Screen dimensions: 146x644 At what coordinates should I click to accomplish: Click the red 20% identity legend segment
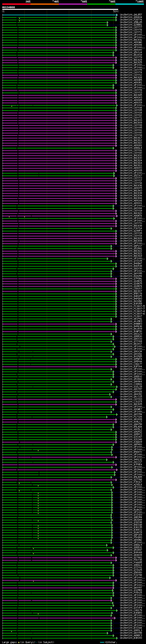click(x=16, y=4)
